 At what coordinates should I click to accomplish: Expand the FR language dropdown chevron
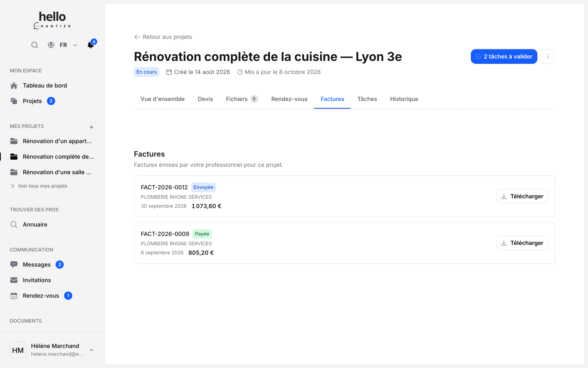(75, 45)
